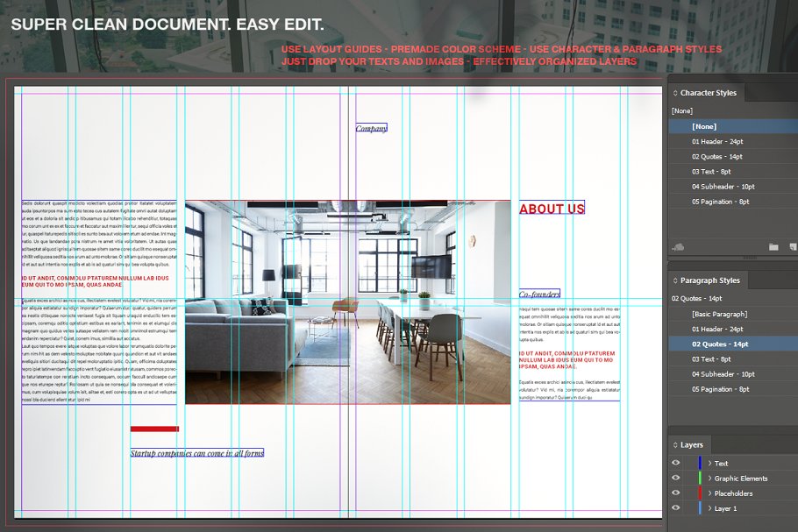Hide the Placeholders layer
This screenshot has height=532, width=798.
tap(675, 493)
